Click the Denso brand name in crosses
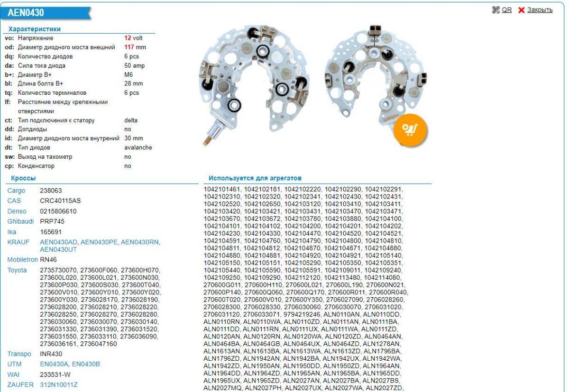Image resolution: width=569 pixels, height=392 pixels. coord(17,211)
